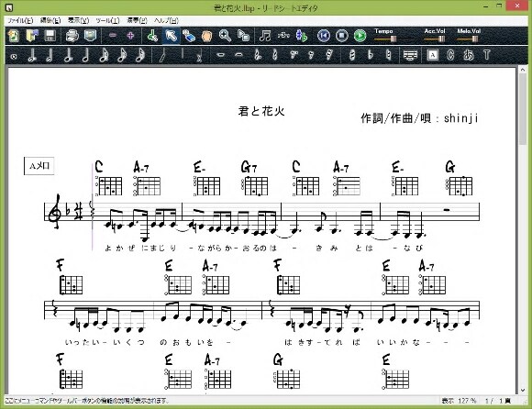The height and width of the screenshot is (409, 532).
Task: Open the ツール(T) menu
Action: pyautogui.click(x=107, y=20)
